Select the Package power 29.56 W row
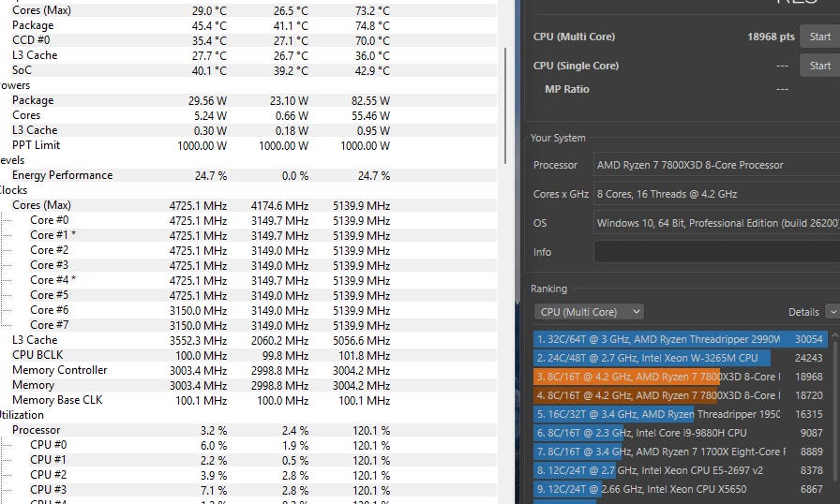The image size is (840, 504). pos(248,100)
